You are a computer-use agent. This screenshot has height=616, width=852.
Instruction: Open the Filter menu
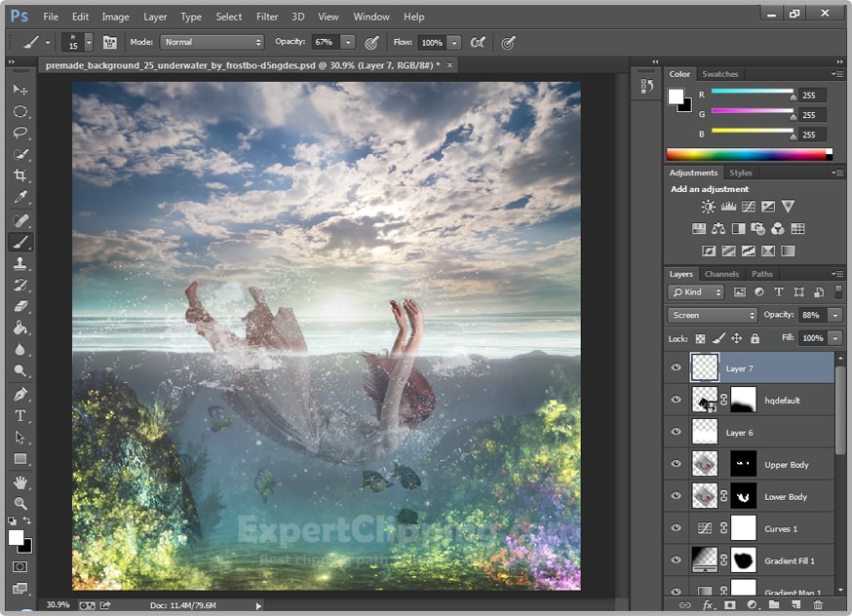pos(267,17)
